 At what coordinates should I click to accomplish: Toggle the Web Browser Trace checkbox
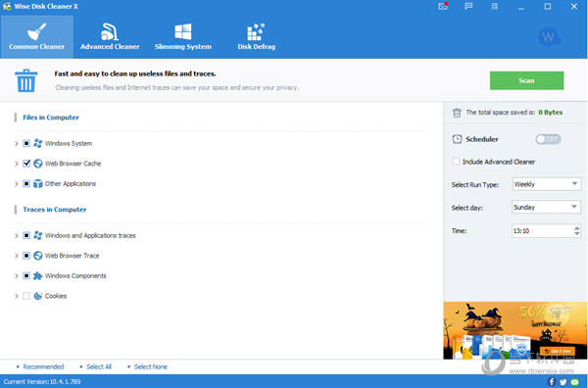pos(26,256)
